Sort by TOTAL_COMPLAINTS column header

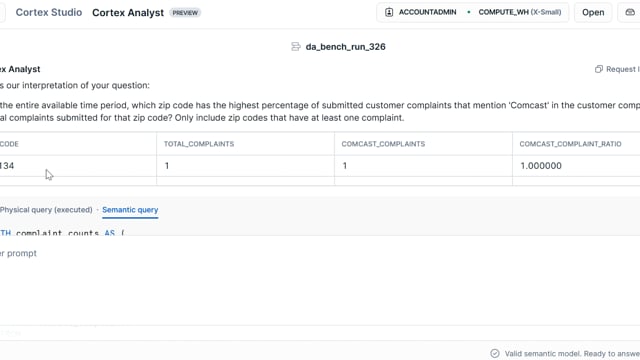(x=199, y=144)
